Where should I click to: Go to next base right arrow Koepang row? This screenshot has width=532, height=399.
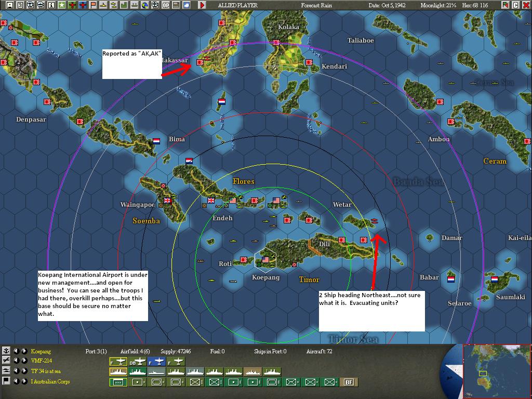[x=24, y=351]
